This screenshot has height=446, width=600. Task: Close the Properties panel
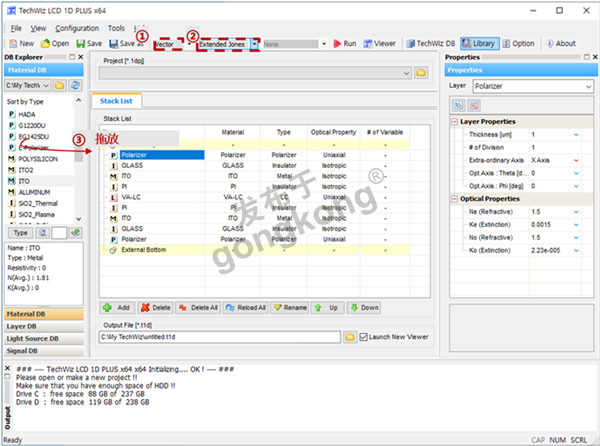click(x=595, y=57)
